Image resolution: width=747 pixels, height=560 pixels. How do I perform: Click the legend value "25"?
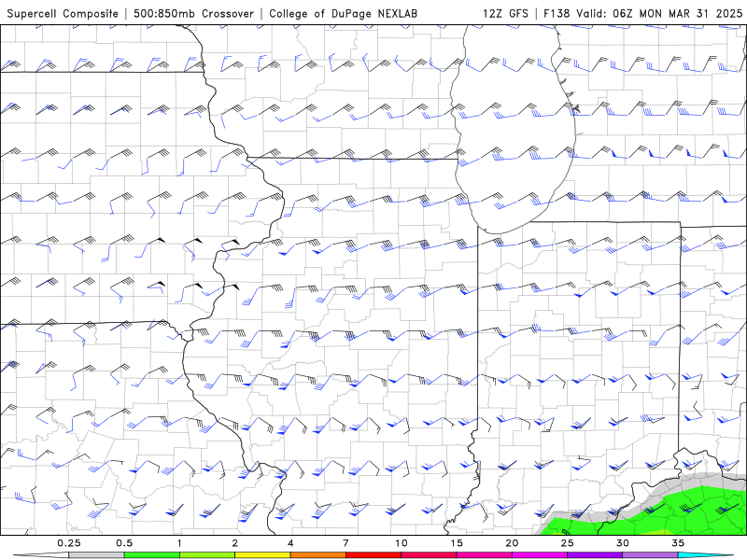[x=567, y=543]
